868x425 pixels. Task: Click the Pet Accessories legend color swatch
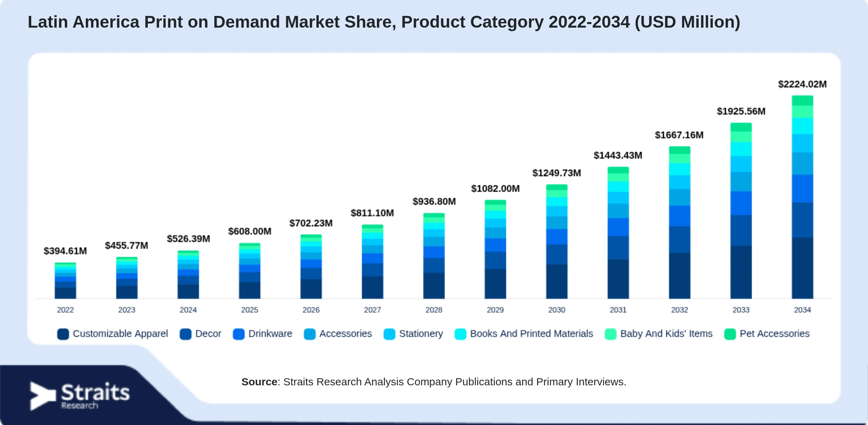click(730, 334)
